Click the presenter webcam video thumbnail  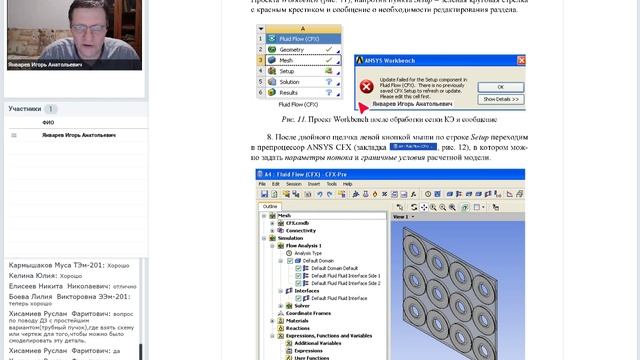coord(74,35)
